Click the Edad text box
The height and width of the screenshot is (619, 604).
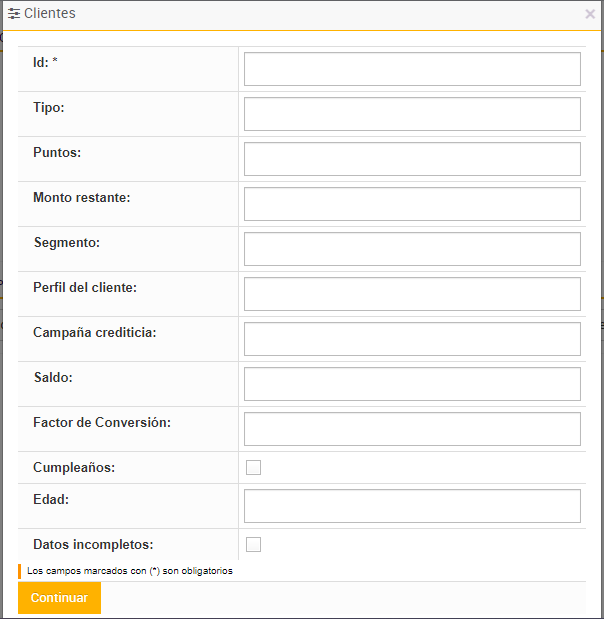pos(412,506)
